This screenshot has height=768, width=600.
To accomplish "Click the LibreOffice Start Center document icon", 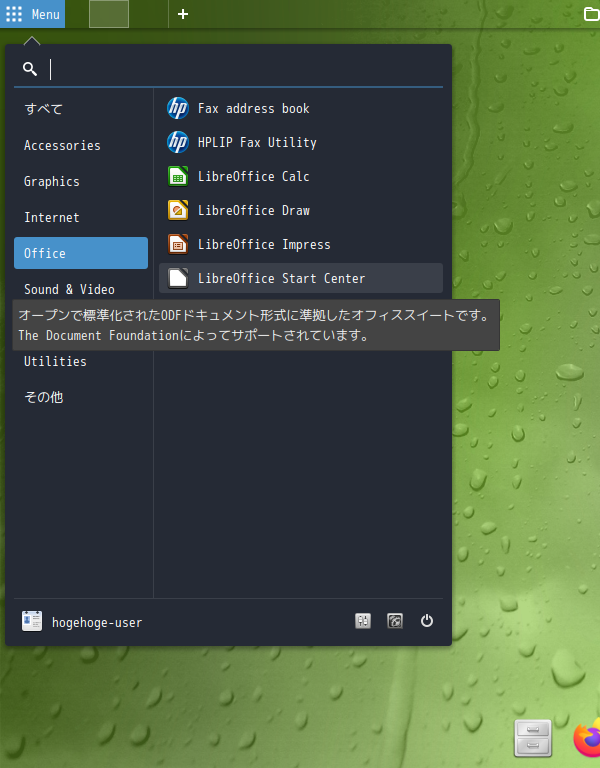I will (x=178, y=278).
